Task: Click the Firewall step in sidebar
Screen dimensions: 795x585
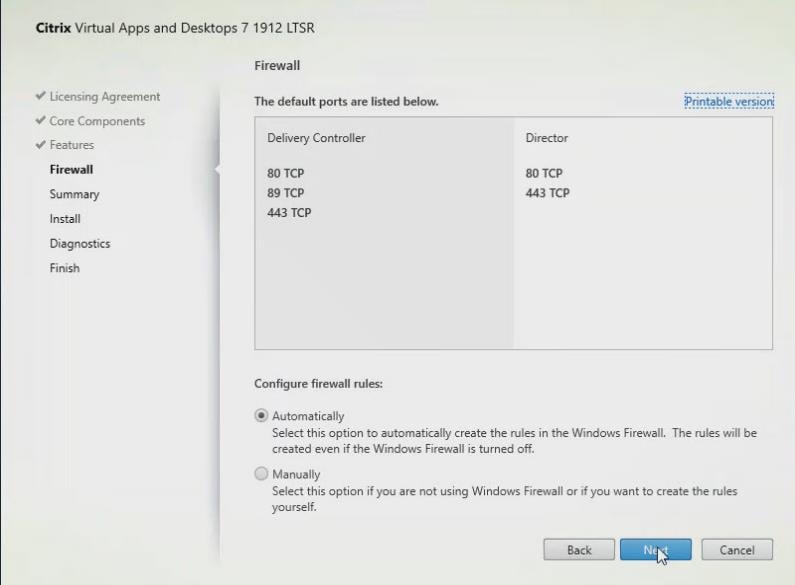Action: tap(71, 170)
